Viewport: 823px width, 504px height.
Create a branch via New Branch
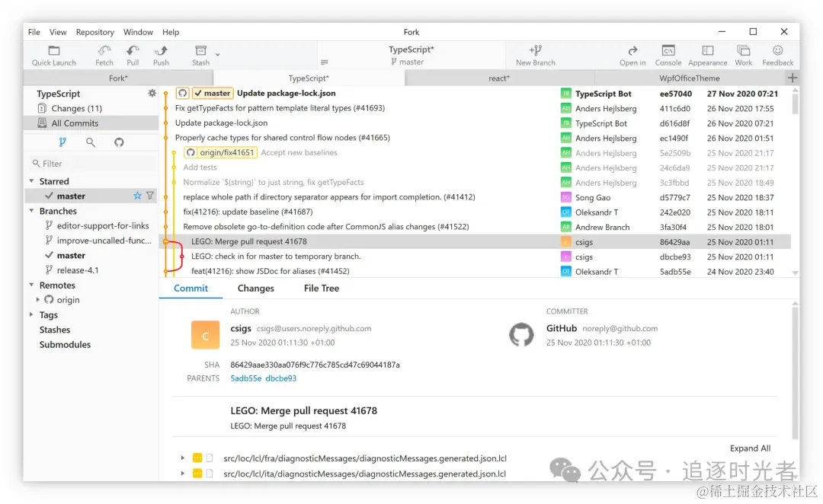[536, 56]
